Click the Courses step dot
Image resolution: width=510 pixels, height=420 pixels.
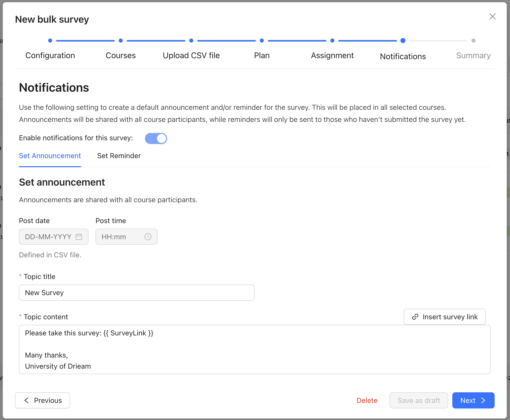point(121,41)
